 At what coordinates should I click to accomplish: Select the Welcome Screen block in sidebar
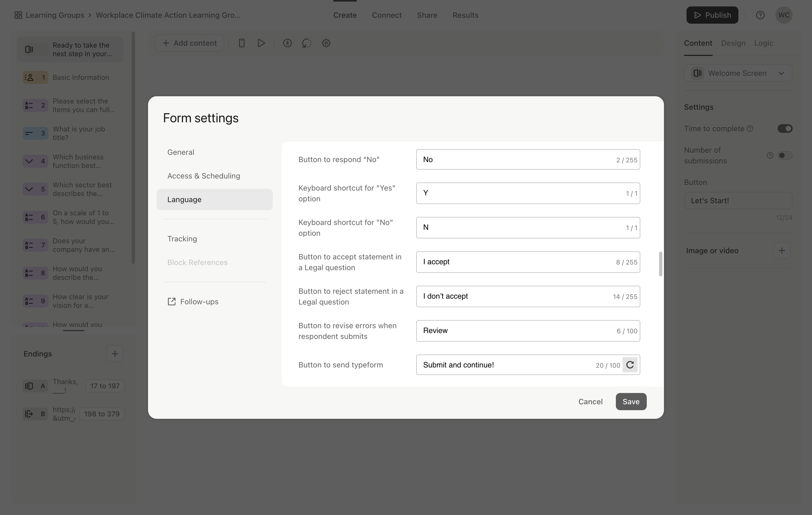click(70, 49)
